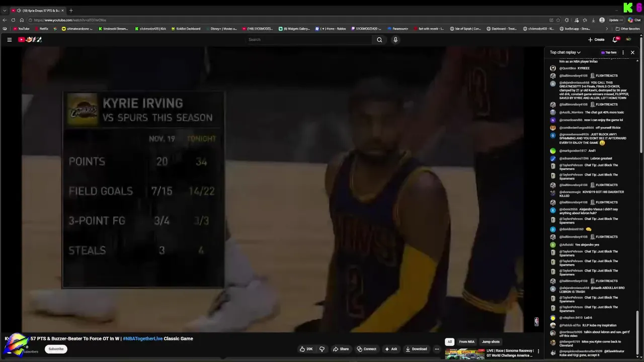Open Home - Roblox bookmark
The width and height of the screenshot is (644, 362).
[331, 29]
